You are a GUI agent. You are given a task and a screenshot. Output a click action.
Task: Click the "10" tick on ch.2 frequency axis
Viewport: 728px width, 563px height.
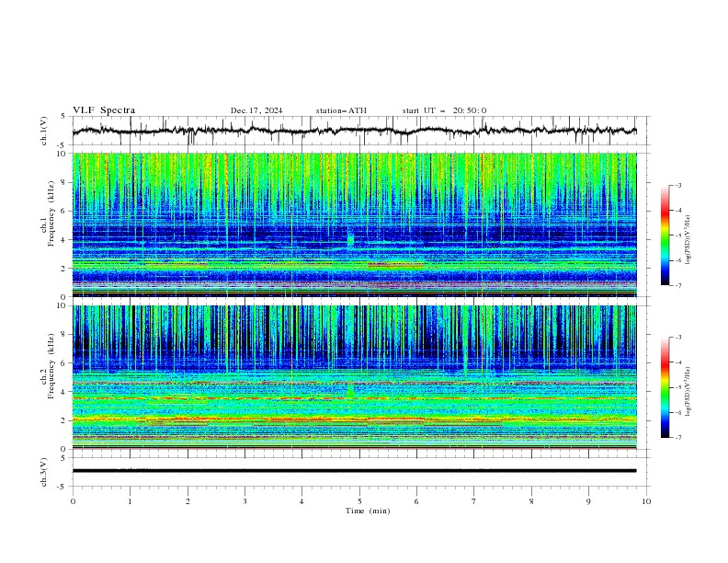(x=63, y=305)
